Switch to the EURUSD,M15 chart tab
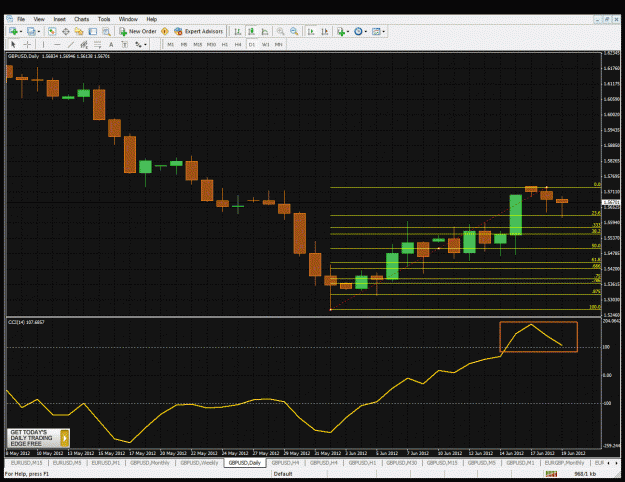The height and width of the screenshot is (482, 625). [x=26, y=463]
